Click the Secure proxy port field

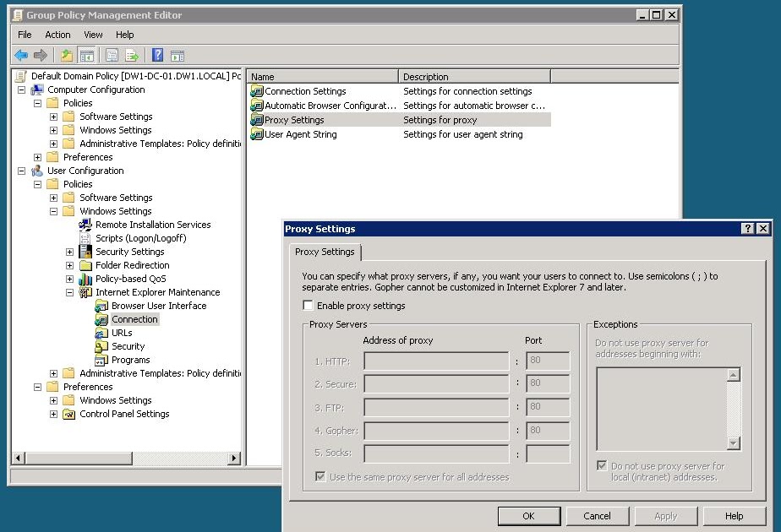coord(548,383)
